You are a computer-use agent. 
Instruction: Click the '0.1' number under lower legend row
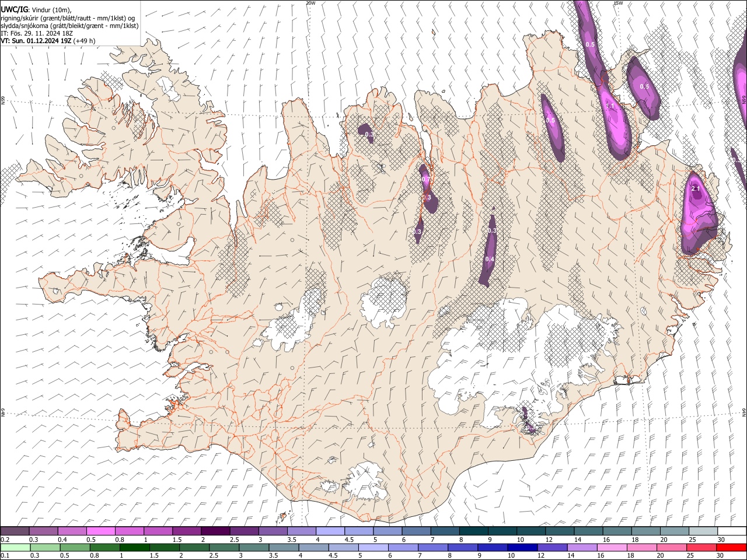(x=5, y=556)
